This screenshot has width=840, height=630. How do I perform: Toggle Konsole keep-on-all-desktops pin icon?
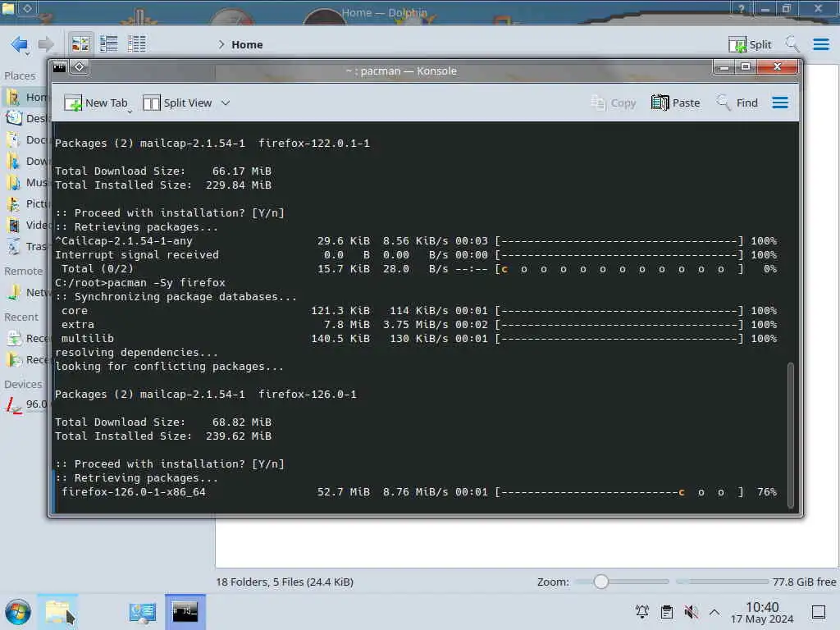tap(80, 67)
